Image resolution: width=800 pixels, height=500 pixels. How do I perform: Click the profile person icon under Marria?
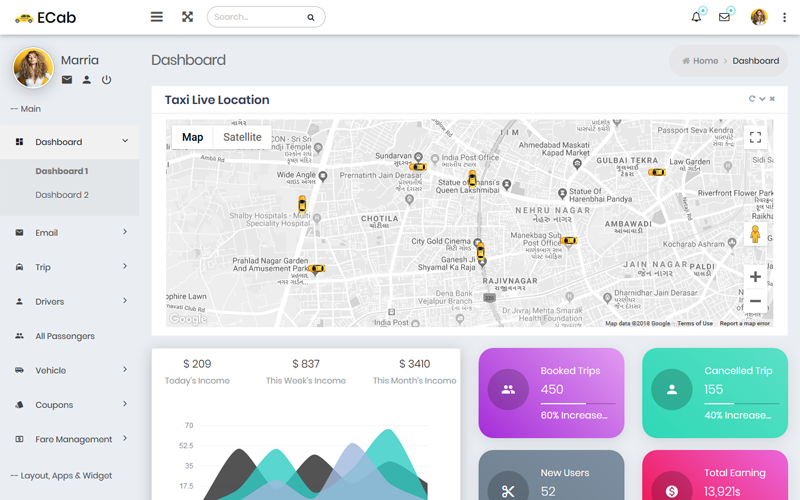click(87, 80)
